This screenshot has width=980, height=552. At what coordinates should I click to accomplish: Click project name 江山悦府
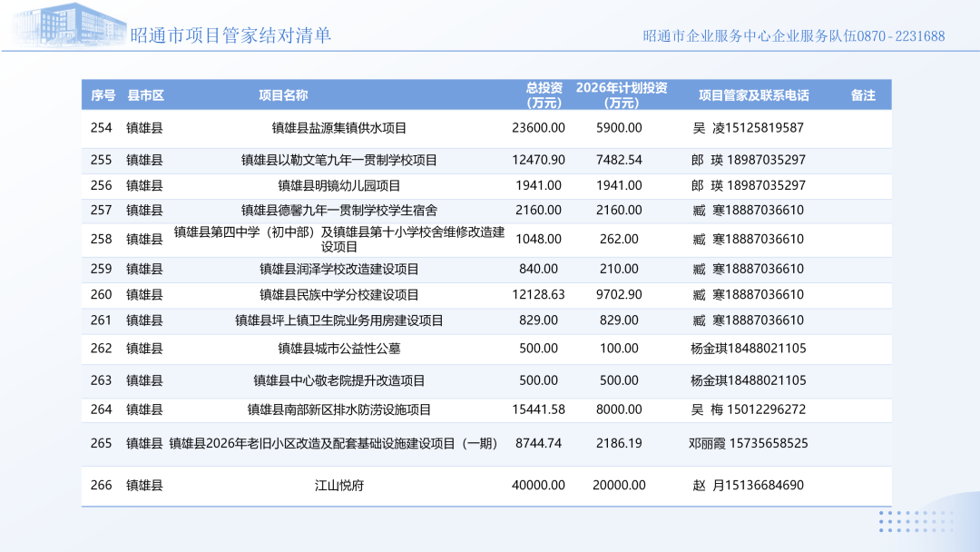[339, 486]
